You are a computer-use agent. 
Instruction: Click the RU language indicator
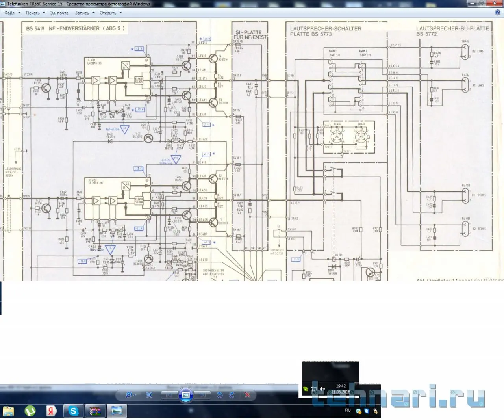[x=348, y=410]
